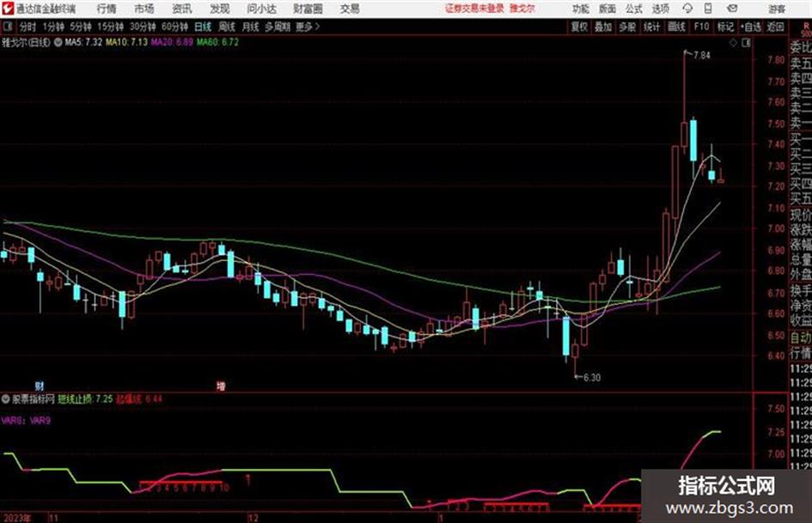Click the 统计 statistics toolbar button
The height and width of the screenshot is (523, 812).
(x=652, y=27)
